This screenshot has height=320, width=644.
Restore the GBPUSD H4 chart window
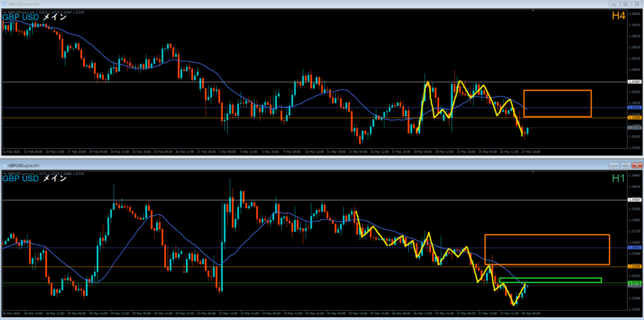pos(625,4)
